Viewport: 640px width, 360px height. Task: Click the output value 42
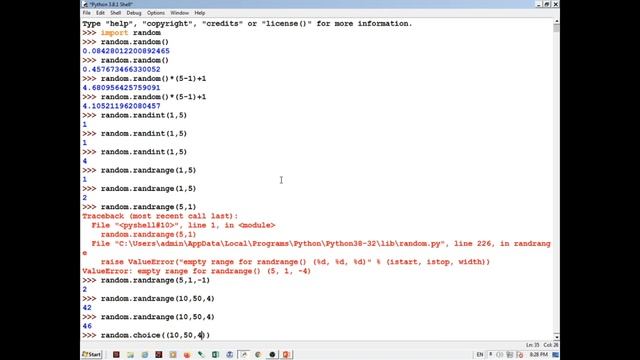coord(87,308)
